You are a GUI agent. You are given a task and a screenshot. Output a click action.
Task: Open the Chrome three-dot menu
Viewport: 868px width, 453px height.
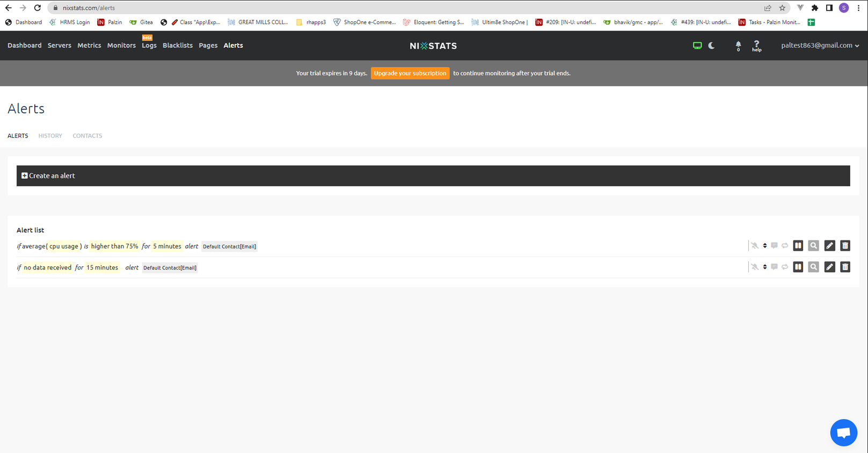[x=858, y=8]
